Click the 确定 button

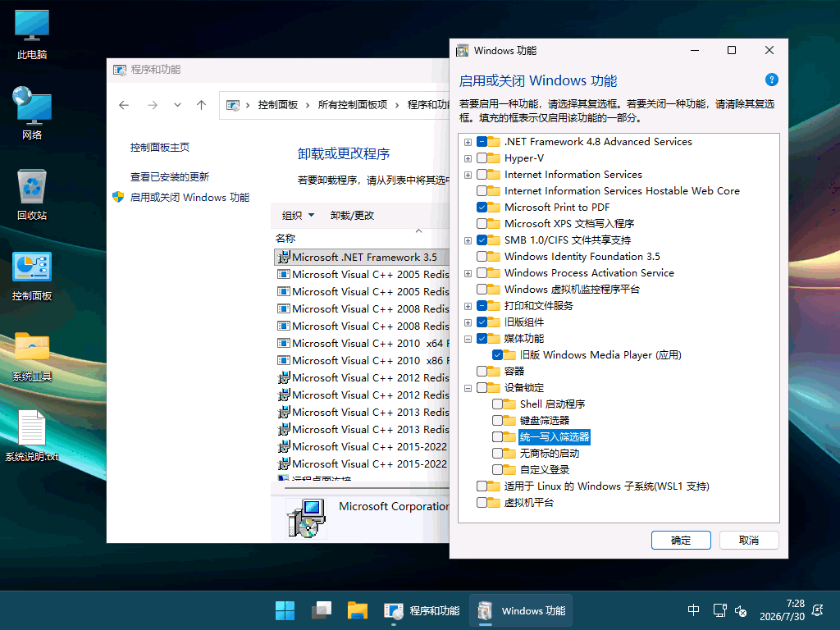tap(681, 540)
